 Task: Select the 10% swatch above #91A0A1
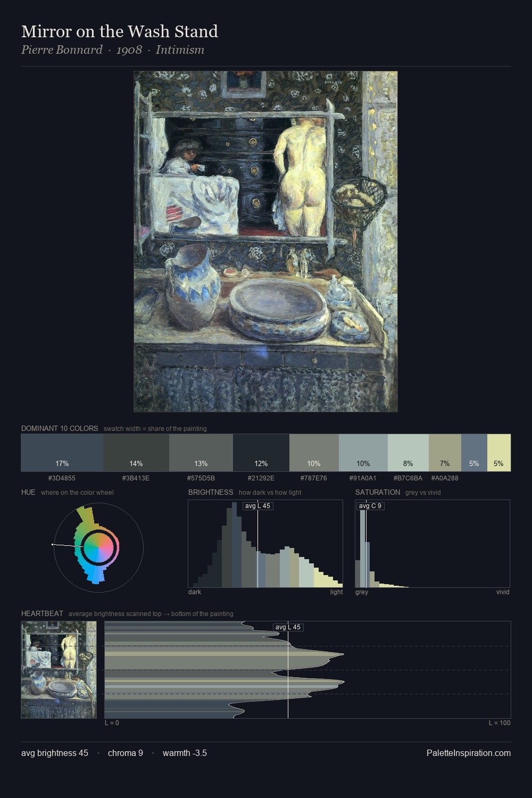[363, 453]
